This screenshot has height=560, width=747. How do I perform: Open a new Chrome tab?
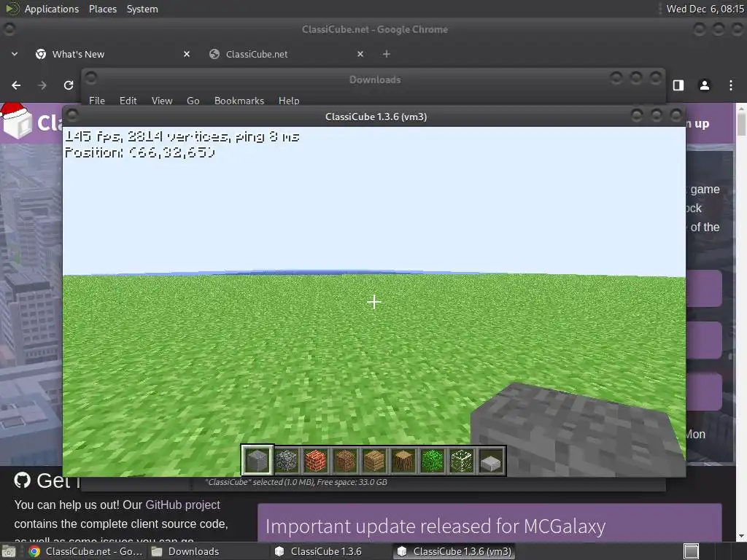pos(387,54)
